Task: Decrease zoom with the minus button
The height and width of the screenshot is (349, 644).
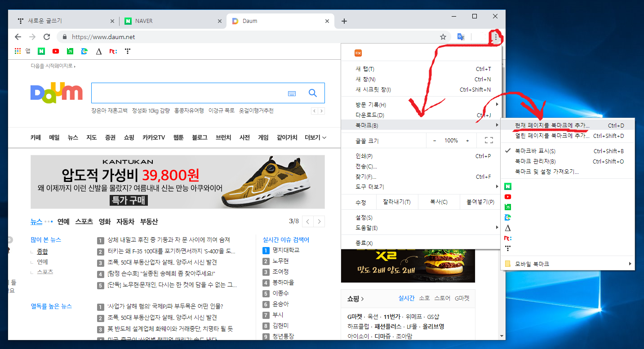Action: coord(435,141)
